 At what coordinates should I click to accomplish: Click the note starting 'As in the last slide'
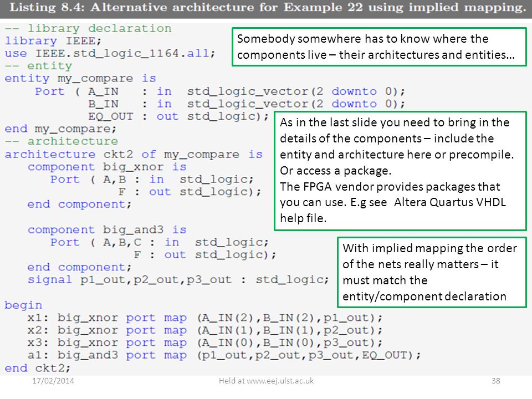[x=400, y=171]
